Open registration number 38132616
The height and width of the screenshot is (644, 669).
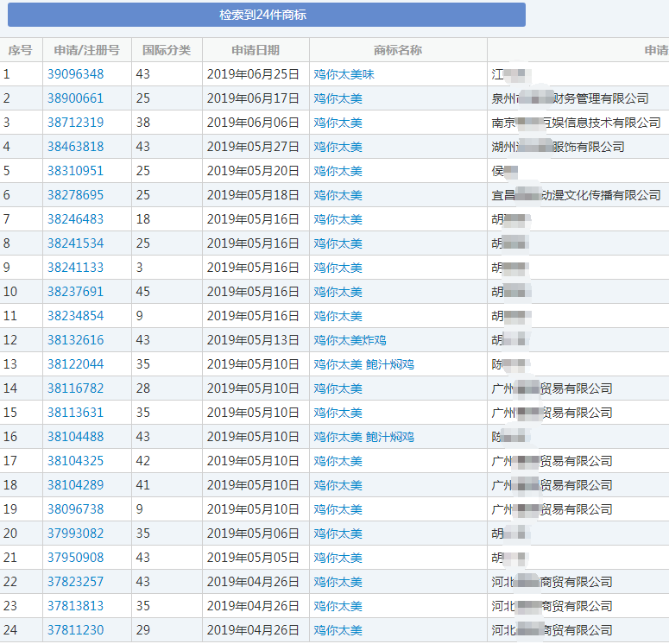[75, 340]
